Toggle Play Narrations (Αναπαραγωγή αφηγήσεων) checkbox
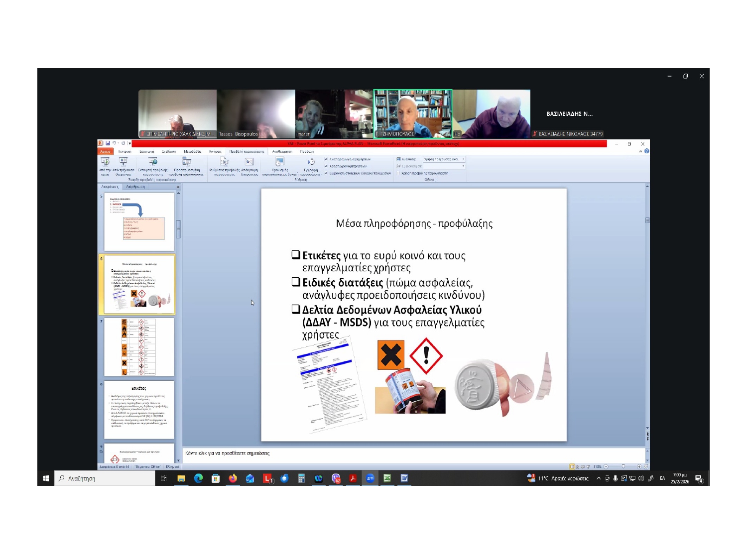747x560 pixels. click(x=326, y=159)
